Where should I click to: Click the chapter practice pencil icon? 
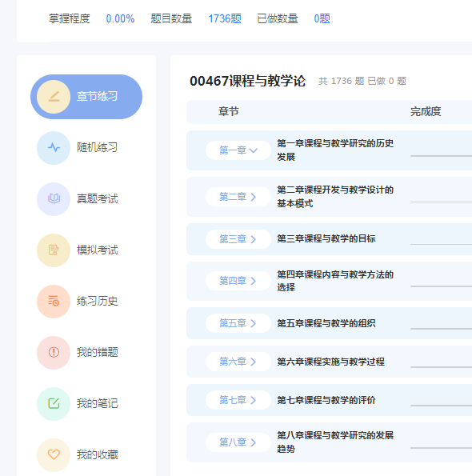(x=54, y=97)
